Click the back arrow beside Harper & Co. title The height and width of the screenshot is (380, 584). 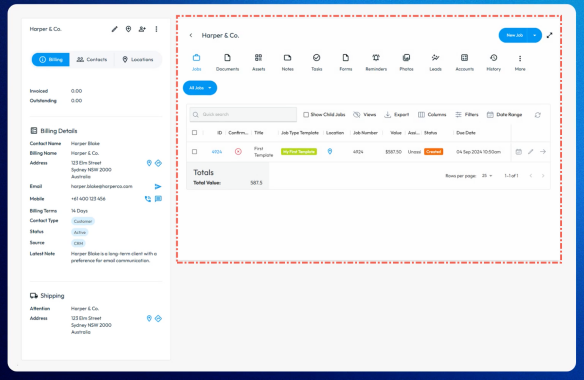[191, 35]
